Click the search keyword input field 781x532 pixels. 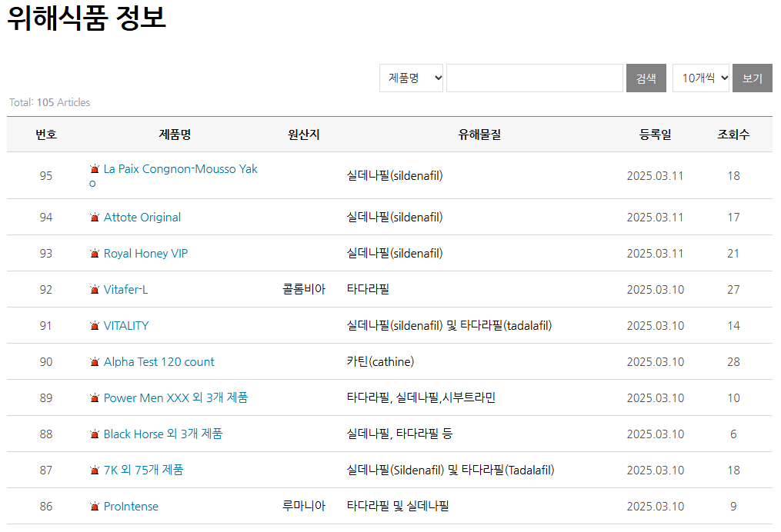tap(535, 78)
